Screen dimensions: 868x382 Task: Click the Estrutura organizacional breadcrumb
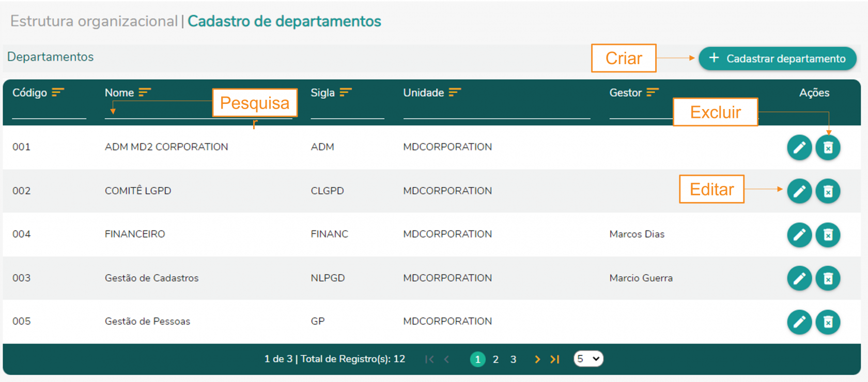[x=94, y=21]
